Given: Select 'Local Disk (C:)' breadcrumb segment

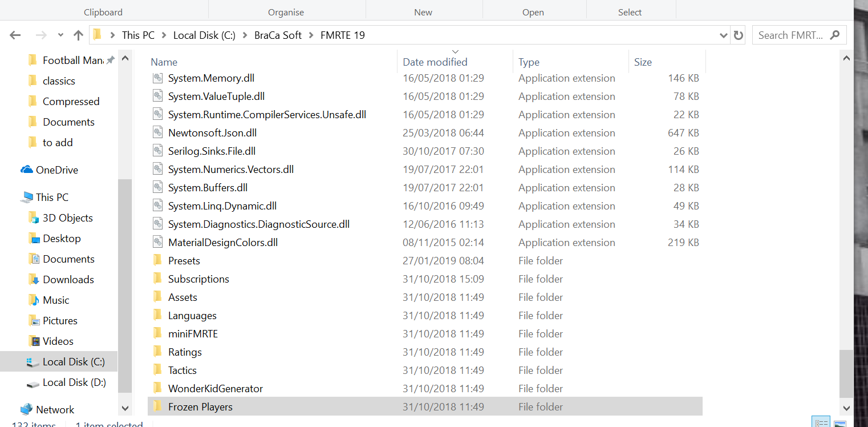Looking at the screenshot, I should coord(204,35).
